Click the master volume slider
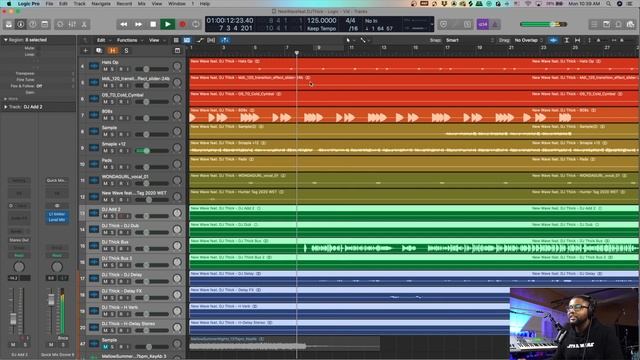The height and width of the screenshot is (360, 640). [x=543, y=24]
